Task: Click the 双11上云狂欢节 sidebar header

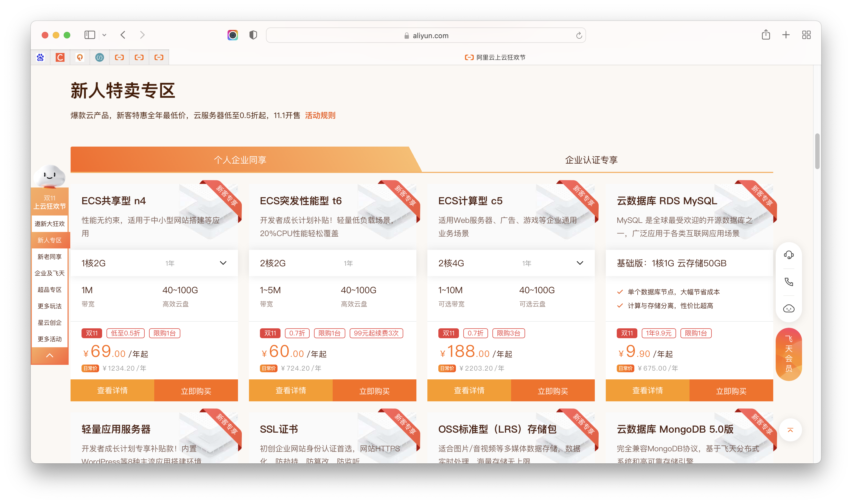Action: pyautogui.click(x=50, y=202)
